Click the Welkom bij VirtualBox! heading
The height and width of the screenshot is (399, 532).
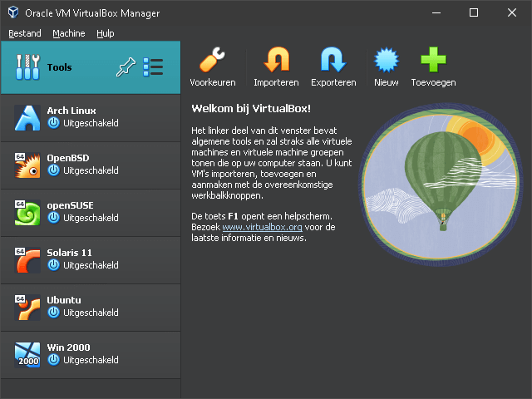tap(251, 109)
